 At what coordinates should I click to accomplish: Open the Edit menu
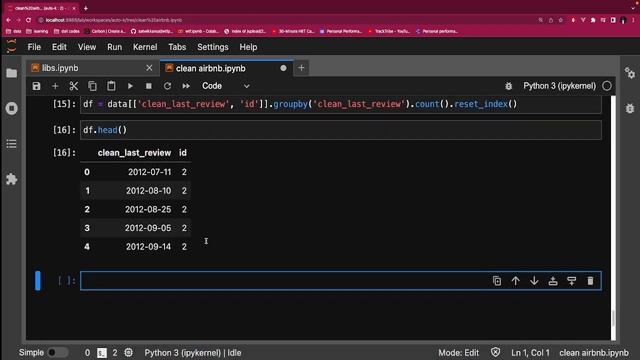click(59, 47)
